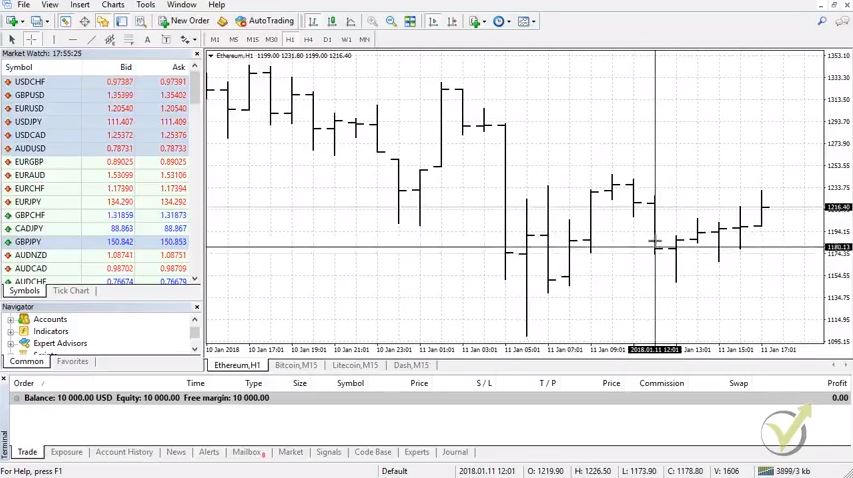Open the search magnifier in toolbar
Image resolution: width=853 pixels, height=478 pixels.
pos(822,21)
